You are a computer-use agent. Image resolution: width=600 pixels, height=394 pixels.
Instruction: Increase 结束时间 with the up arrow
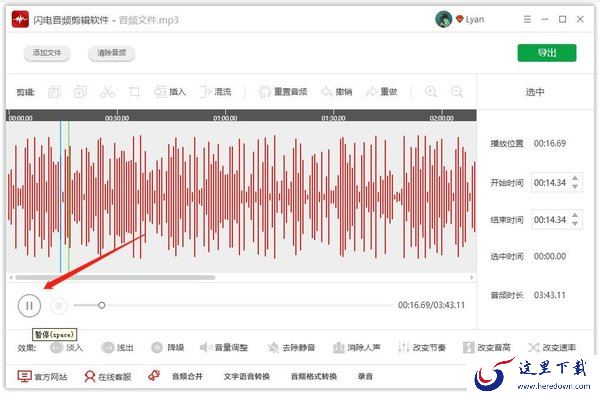tap(575, 216)
